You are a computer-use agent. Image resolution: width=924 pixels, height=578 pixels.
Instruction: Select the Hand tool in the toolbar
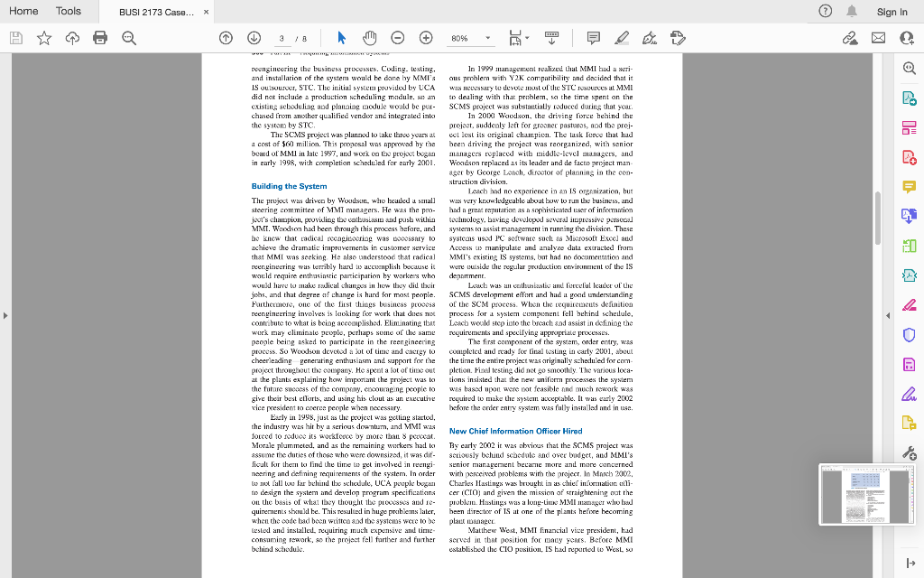[x=367, y=38]
